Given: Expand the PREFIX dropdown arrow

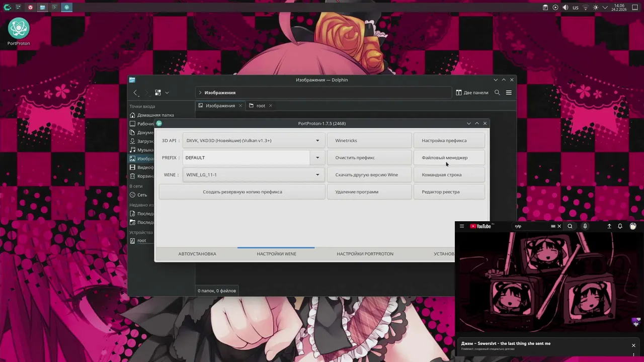Looking at the screenshot, I should click(x=317, y=158).
